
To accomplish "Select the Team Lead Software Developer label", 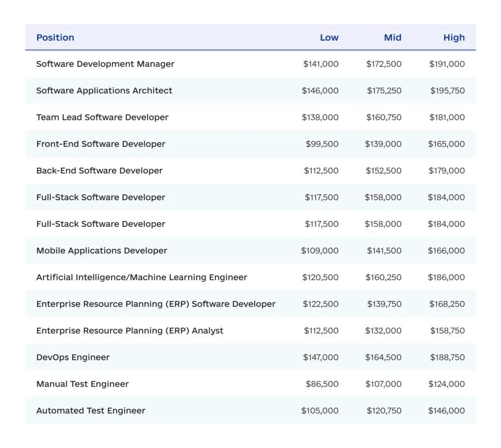I will [102, 117].
